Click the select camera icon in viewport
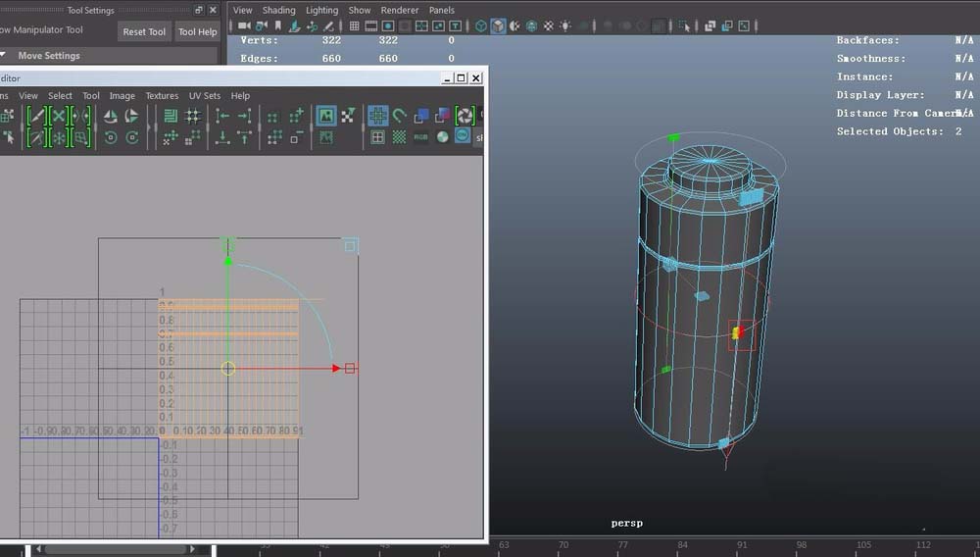980x557 pixels. (x=244, y=26)
